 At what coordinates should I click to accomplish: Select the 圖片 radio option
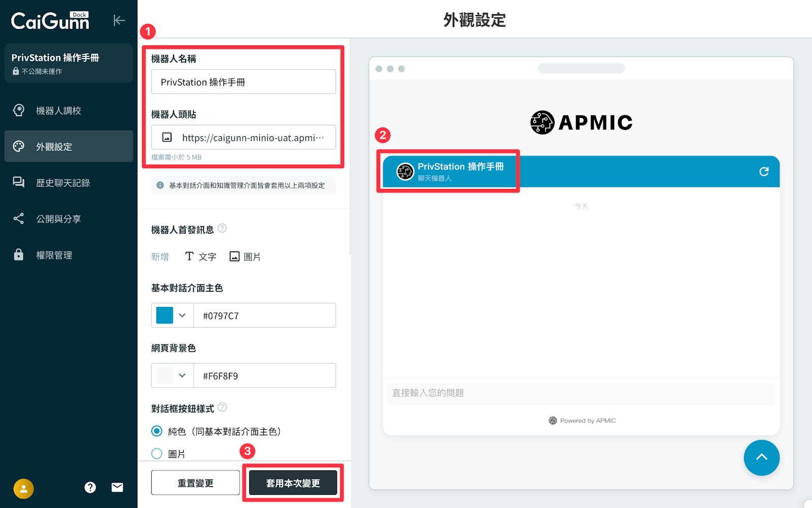coord(157,454)
